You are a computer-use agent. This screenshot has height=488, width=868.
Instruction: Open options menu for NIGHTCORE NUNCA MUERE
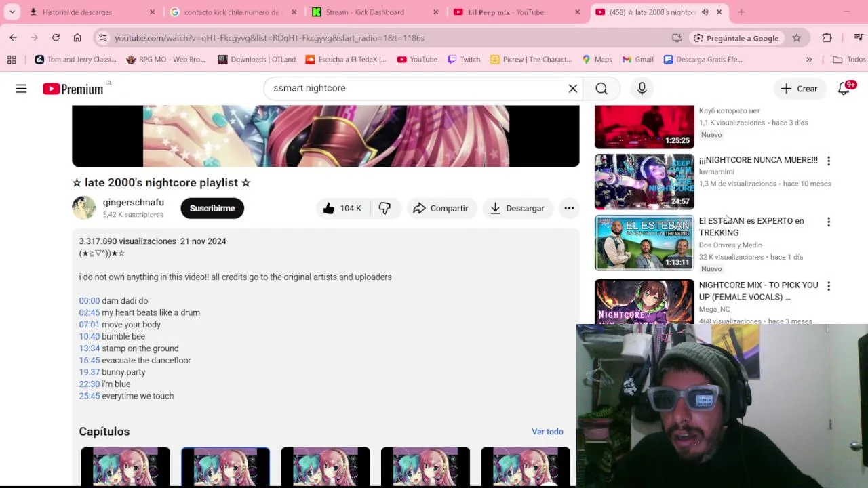pos(828,161)
